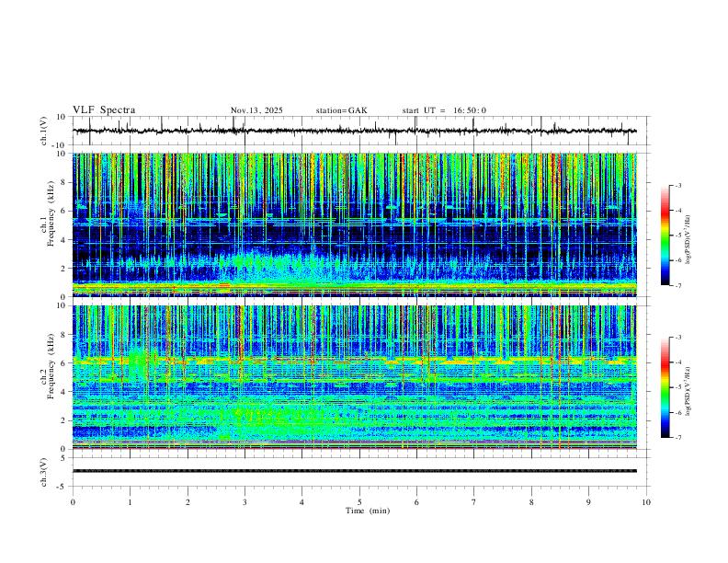728x563 pixels.
Task: Click the time axis tick label '5'
Action: point(359,502)
